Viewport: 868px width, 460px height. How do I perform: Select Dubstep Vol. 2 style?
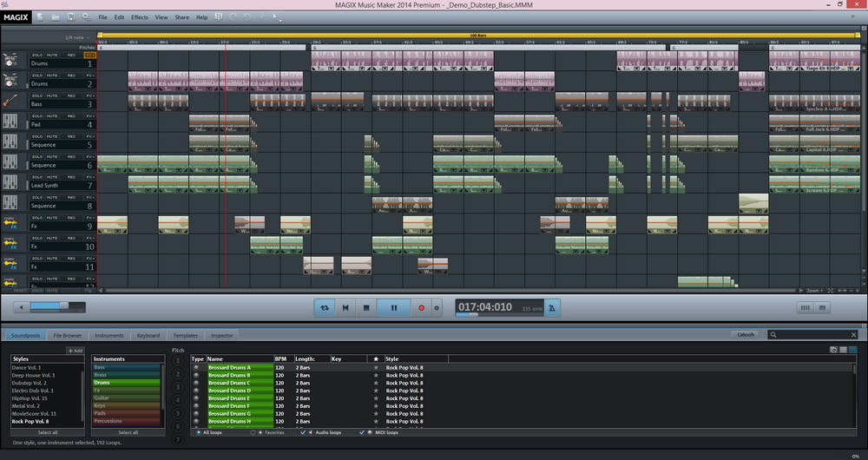pyautogui.click(x=30, y=383)
